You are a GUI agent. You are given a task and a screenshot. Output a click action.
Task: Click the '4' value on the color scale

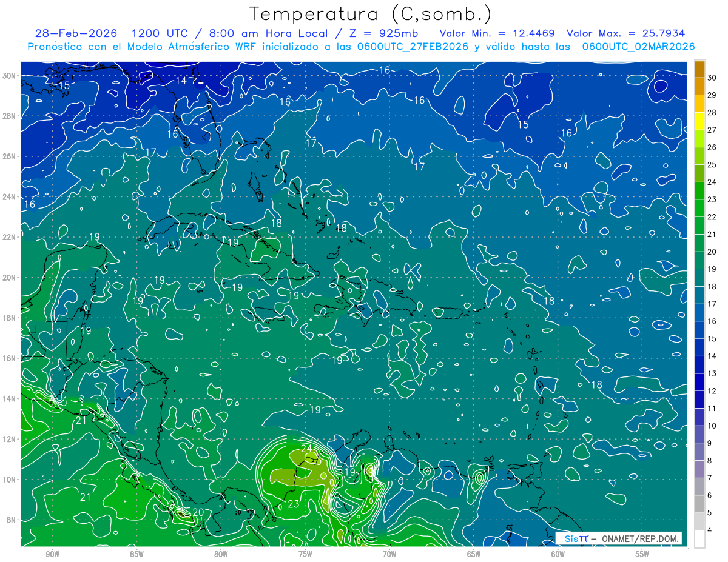[x=711, y=530]
